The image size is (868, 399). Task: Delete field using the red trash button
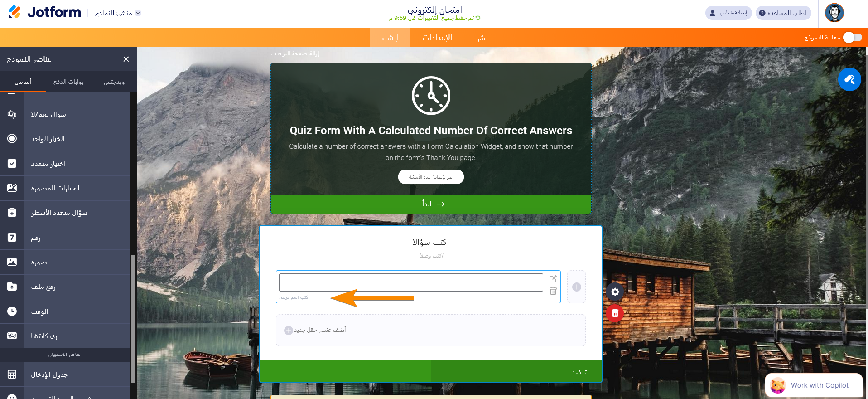(x=615, y=313)
